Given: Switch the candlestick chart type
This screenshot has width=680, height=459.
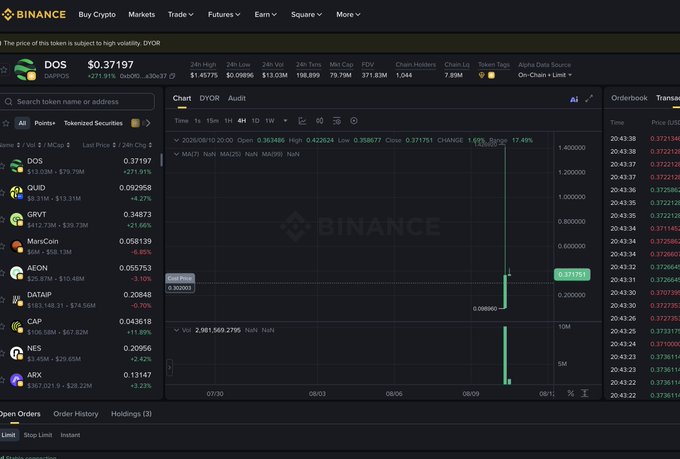Looking at the screenshot, I should 320,121.
